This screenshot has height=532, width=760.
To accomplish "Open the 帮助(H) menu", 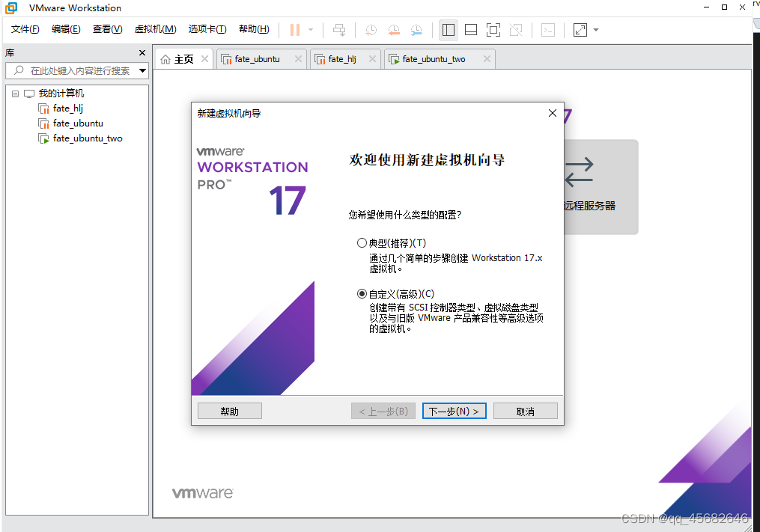I will 254,30.
